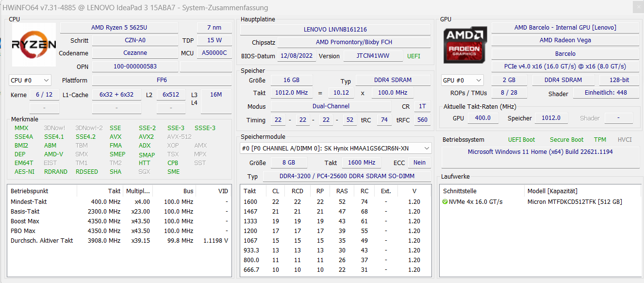
Task: Click the AVX2 feature label
Action: (x=146, y=137)
